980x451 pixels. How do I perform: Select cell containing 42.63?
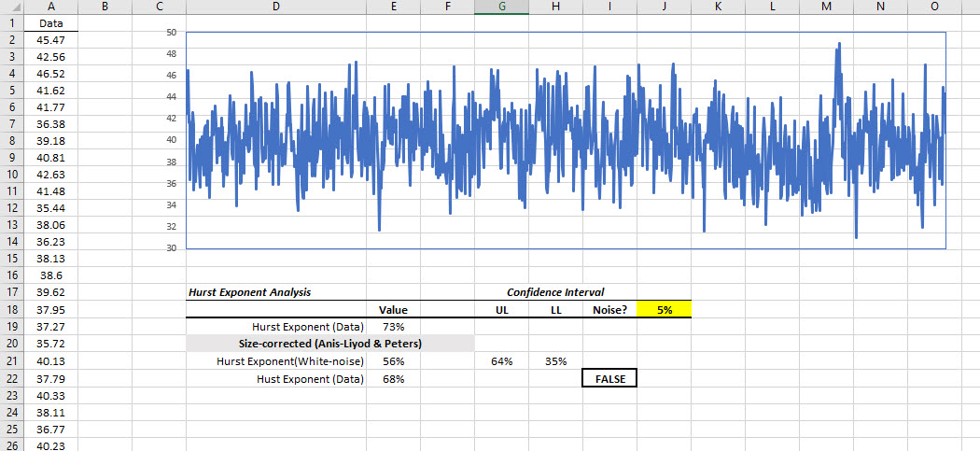coord(50,174)
